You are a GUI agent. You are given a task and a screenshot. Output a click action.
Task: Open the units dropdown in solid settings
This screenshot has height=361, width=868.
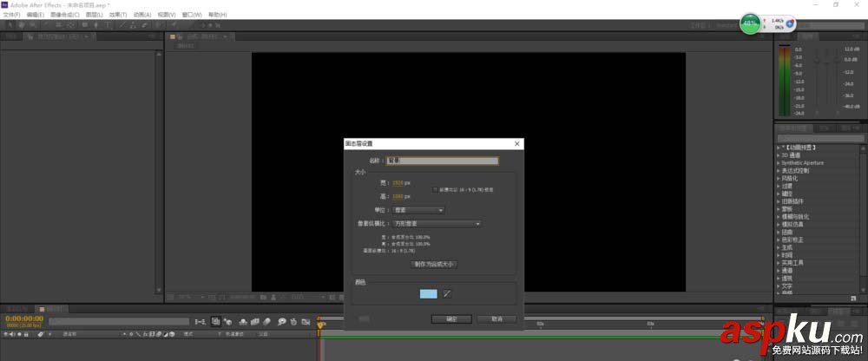coord(418,209)
